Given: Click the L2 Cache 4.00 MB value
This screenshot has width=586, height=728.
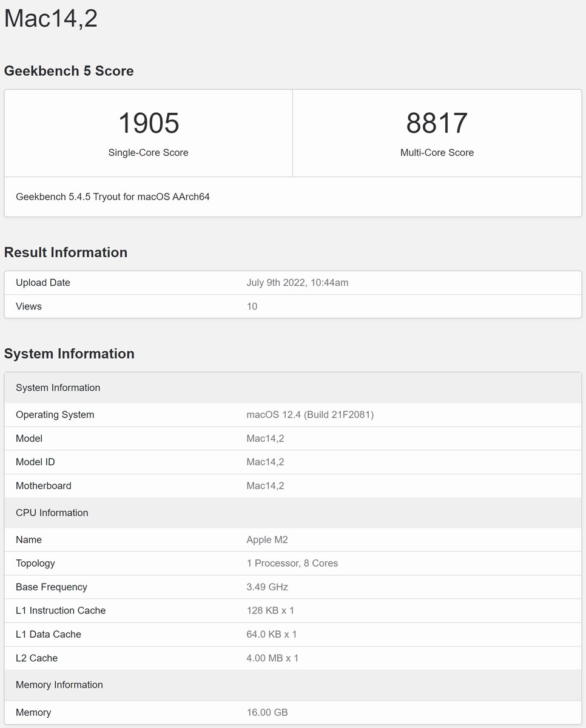Looking at the screenshot, I should (x=272, y=658).
